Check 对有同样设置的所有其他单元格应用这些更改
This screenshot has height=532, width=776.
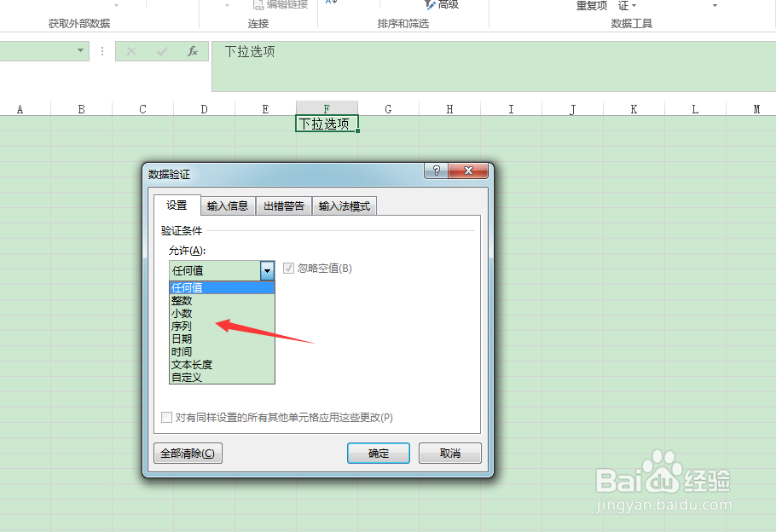[x=167, y=417]
